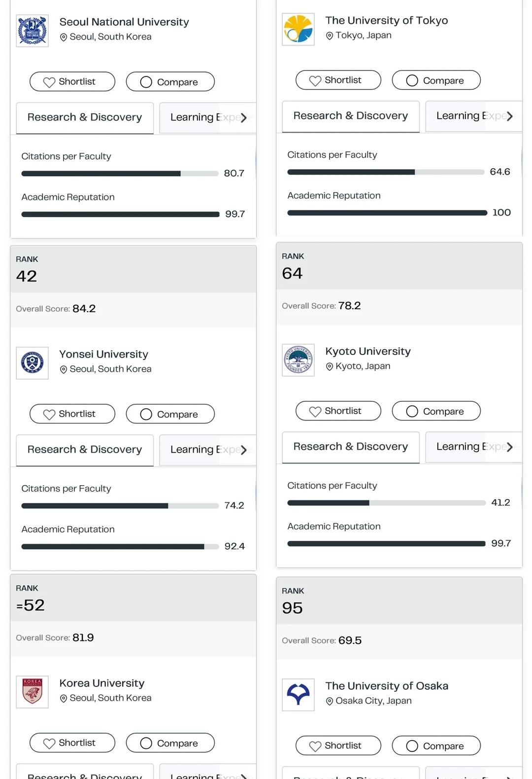Open Yonsei University shield logo
The width and height of the screenshot is (532, 779).
pyautogui.click(x=33, y=363)
